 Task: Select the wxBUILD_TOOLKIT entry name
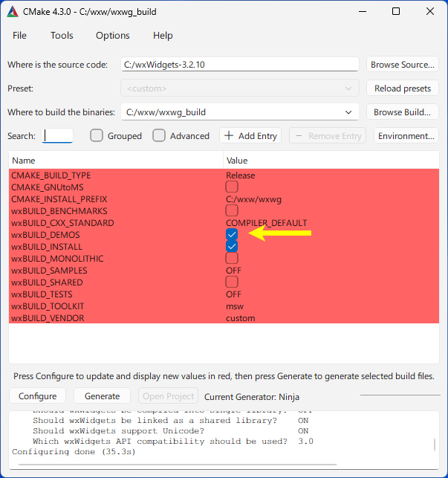click(48, 306)
